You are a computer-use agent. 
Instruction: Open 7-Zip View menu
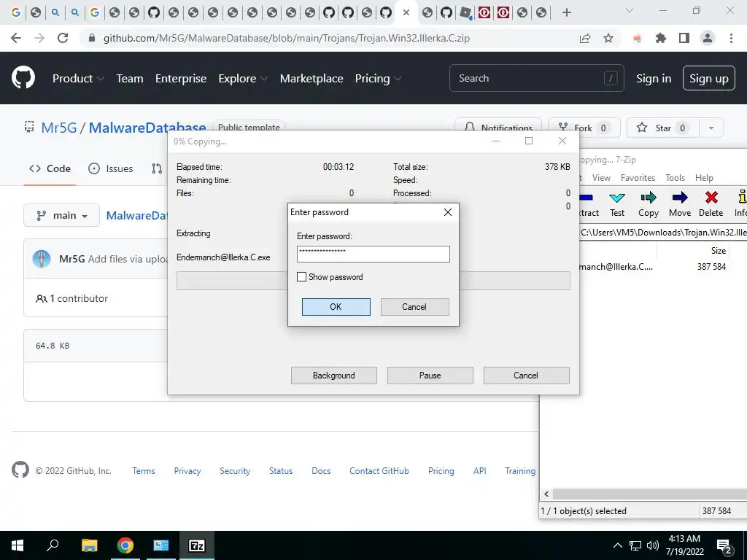(601, 178)
